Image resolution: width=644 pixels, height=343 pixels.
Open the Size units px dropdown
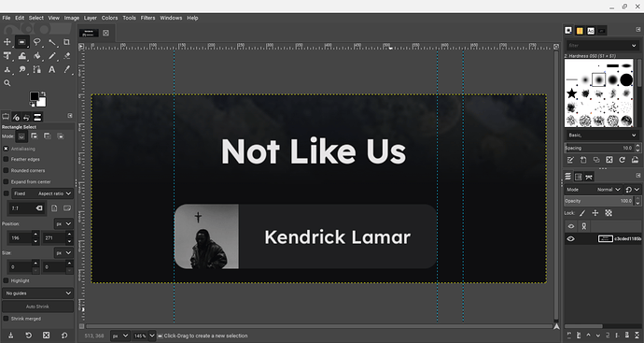click(x=63, y=252)
